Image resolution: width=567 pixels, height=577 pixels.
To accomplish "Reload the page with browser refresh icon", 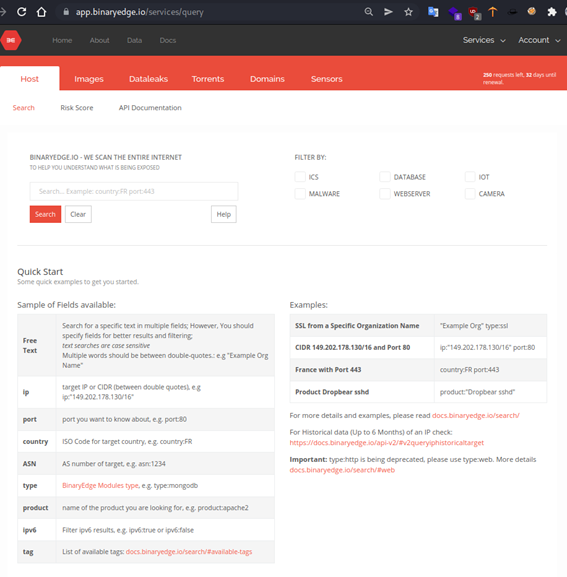I will pyautogui.click(x=22, y=12).
